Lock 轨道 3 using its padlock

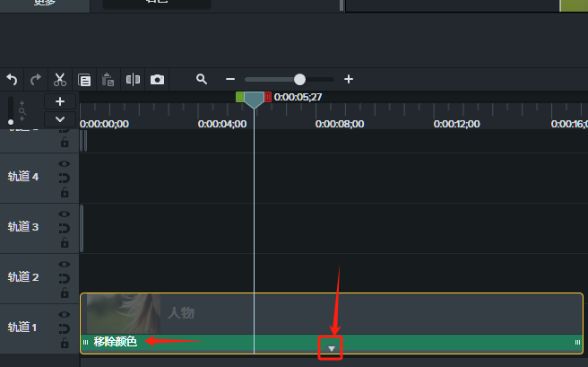point(65,242)
